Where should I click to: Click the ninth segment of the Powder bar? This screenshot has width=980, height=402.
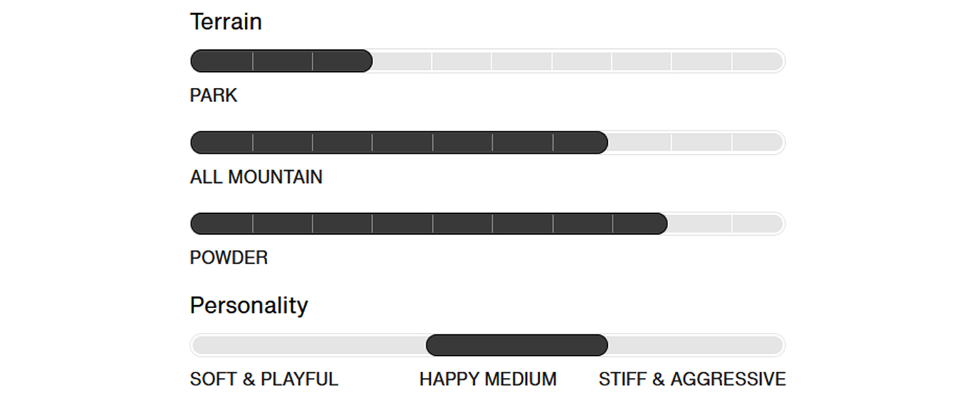tap(701, 224)
